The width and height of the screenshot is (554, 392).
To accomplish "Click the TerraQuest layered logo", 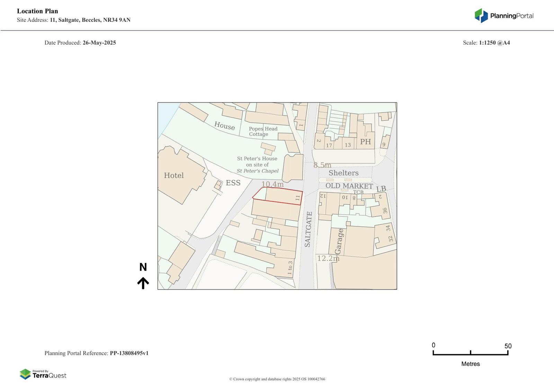I will 25,374.
